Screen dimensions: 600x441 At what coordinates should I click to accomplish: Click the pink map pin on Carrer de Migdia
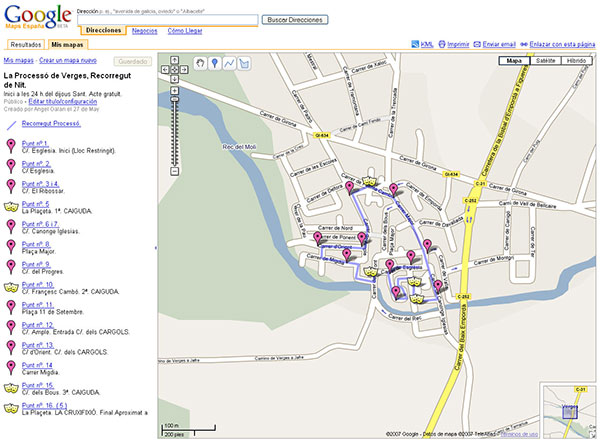click(x=347, y=255)
